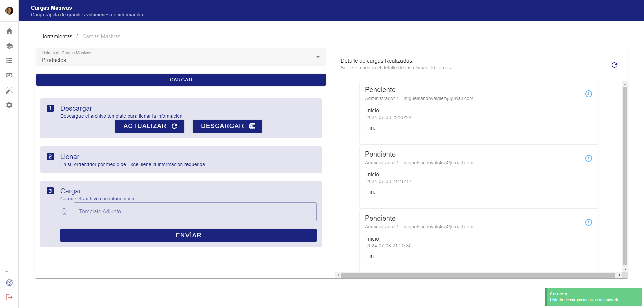
Task: Expand the Listado de Cargas Masivas dropdown
Action: tap(181, 57)
